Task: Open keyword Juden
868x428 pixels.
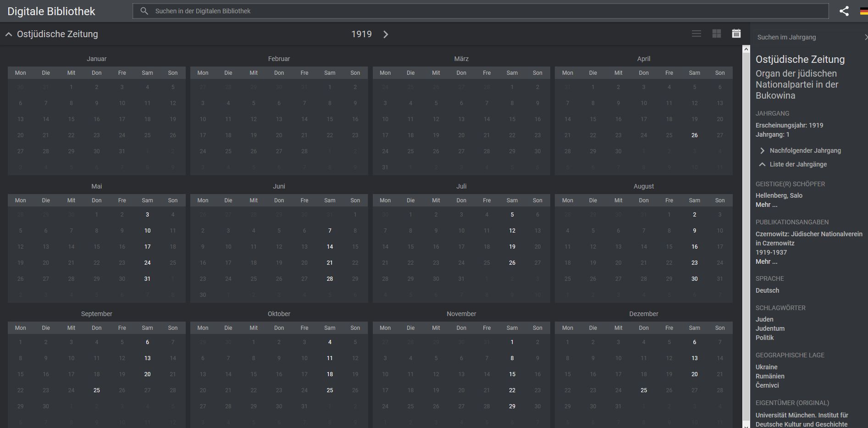Action: point(764,319)
